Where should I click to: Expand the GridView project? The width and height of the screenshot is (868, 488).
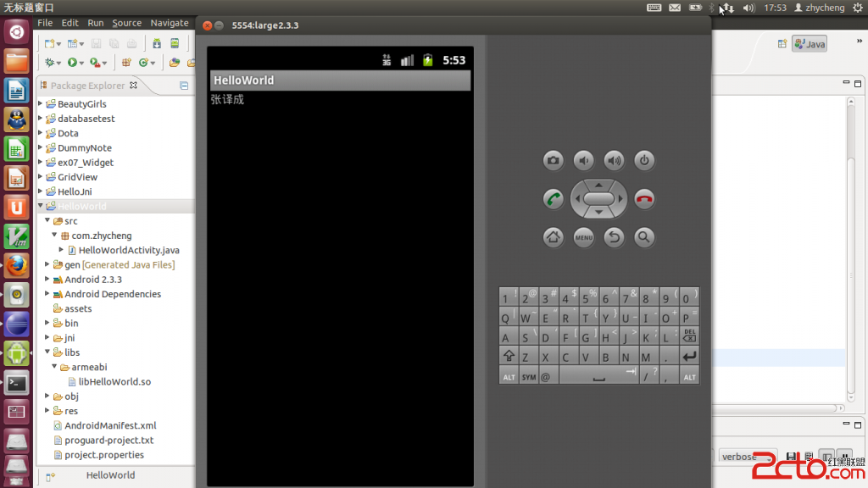41,176
